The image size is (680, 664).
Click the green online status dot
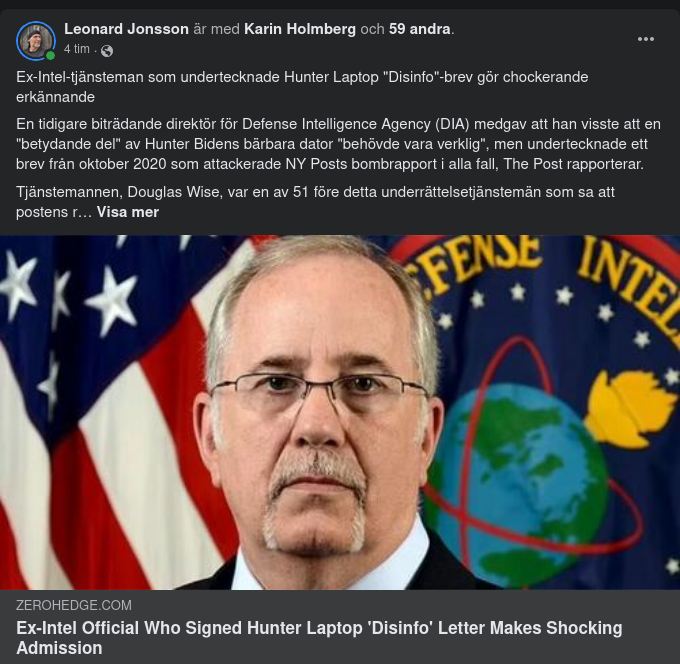[x=50, y=56]
